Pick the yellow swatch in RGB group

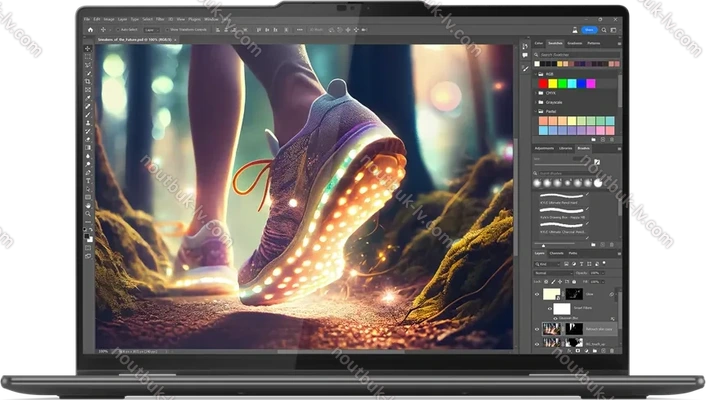(x=555, y=83)
